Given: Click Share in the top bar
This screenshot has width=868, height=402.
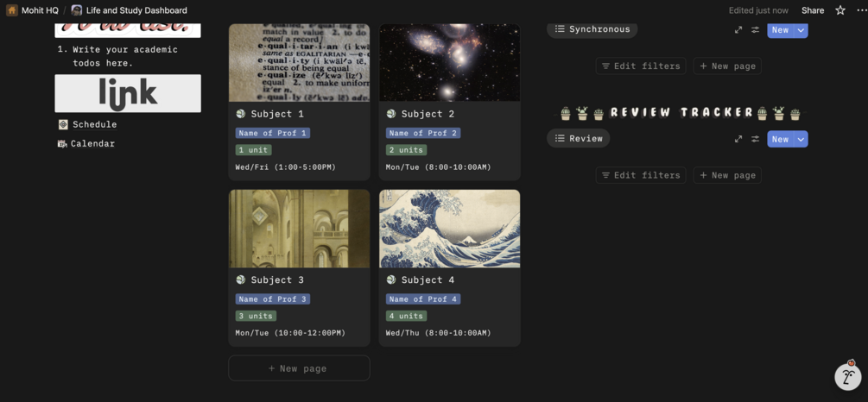Looking at the screenshot, I should coord(813,10).
